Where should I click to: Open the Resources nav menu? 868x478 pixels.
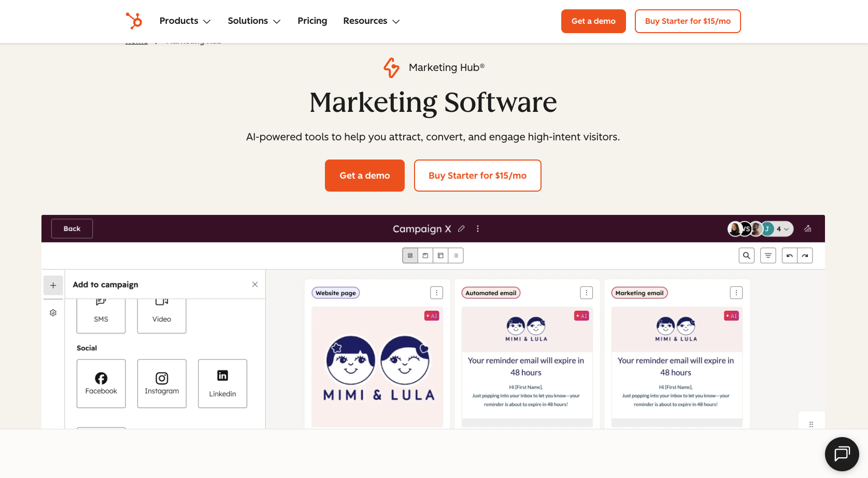(x=371, y=21)
